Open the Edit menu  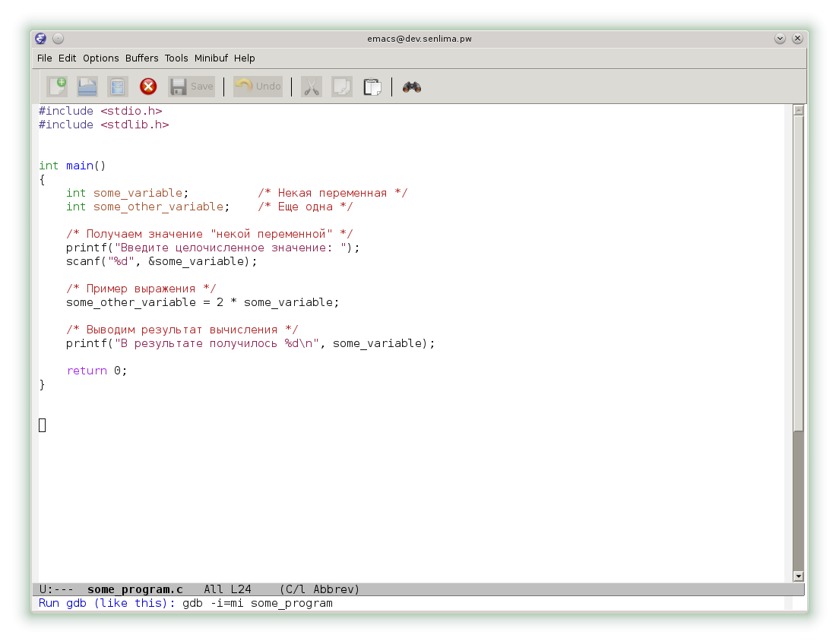pos(68,58)
